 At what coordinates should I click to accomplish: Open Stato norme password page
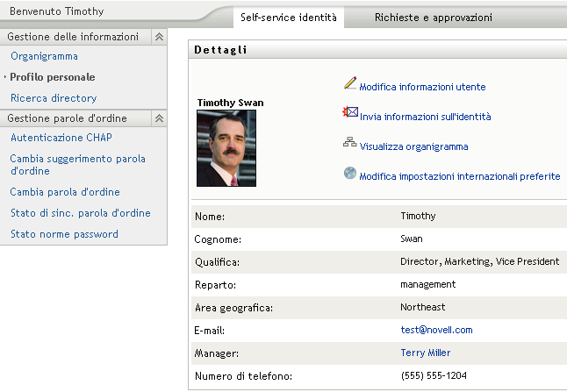point(64,234)
